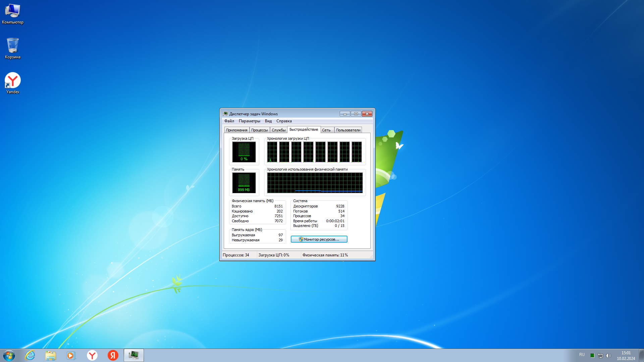Switch to the Службы tab

pyautogui.click(x=278, y=130)
